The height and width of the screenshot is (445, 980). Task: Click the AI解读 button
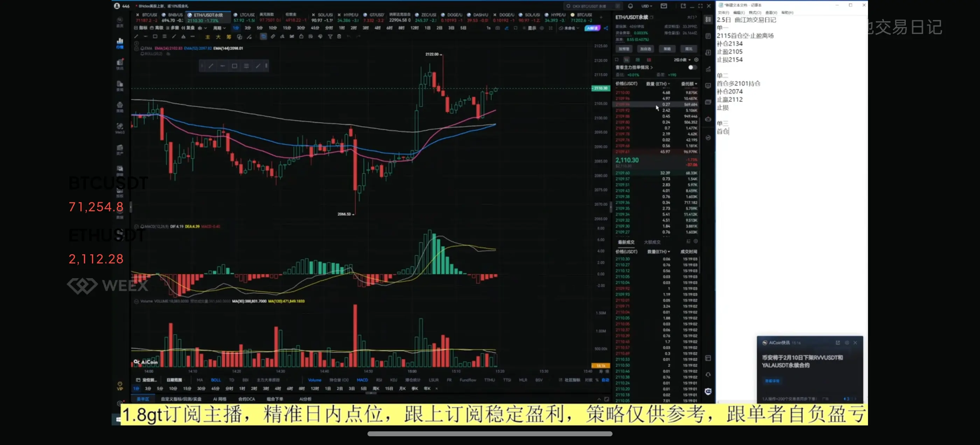pyautogui.click(x=592, y=28)
